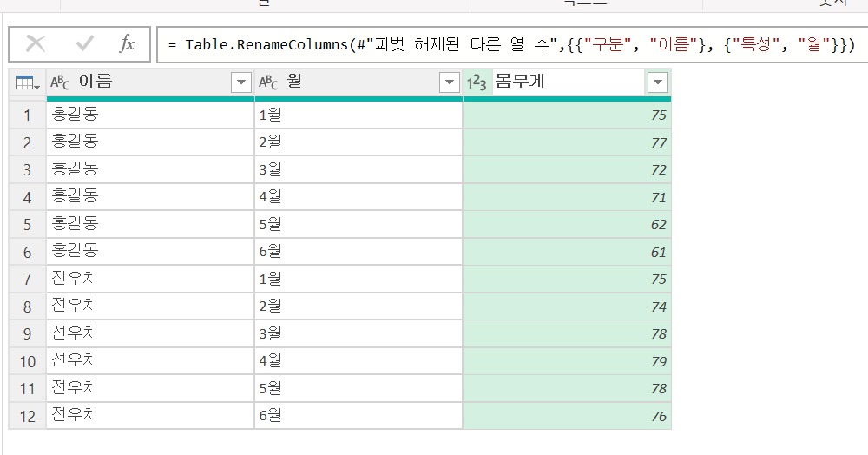Select row number 11
This screenshot has width=868, height=455.
[x=27, y=389]
